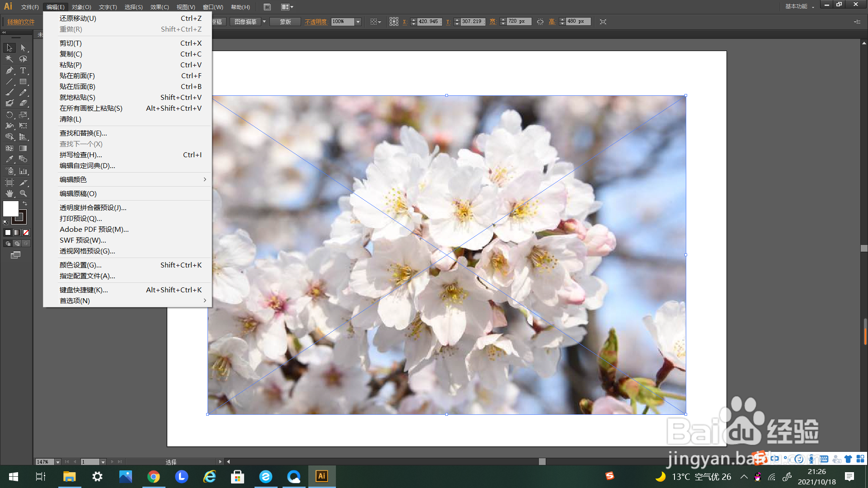Viewport: 868px width, 488px height.
Task: Select the Type tool
Action: 23,70
